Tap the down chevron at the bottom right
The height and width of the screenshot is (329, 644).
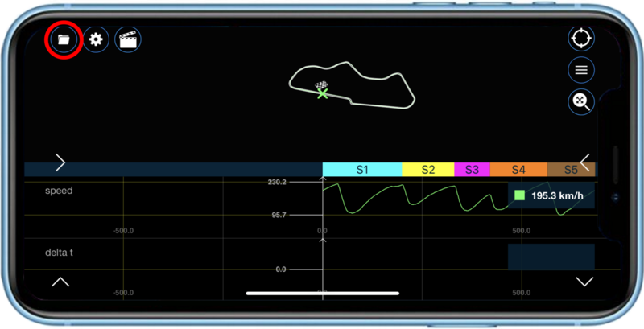pos(584,282)
